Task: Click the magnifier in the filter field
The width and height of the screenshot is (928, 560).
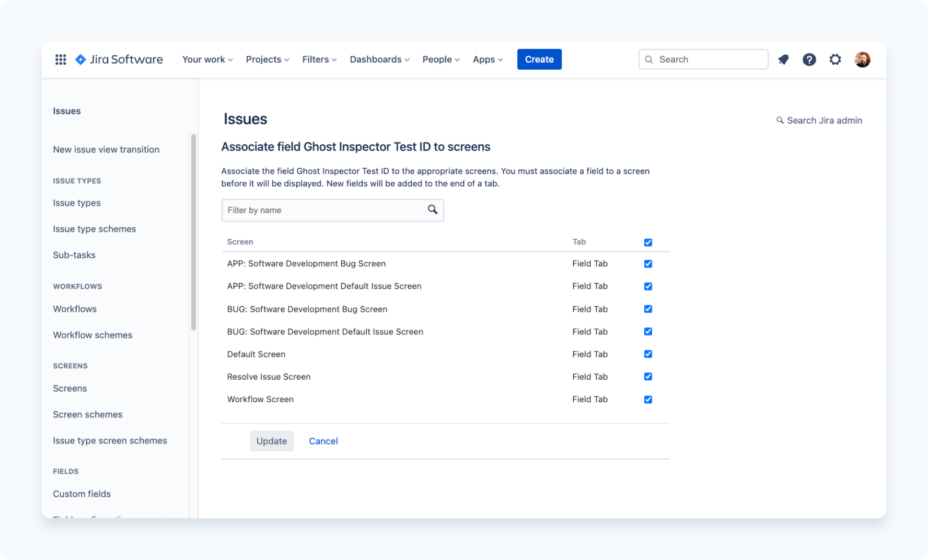Action: 433,209
